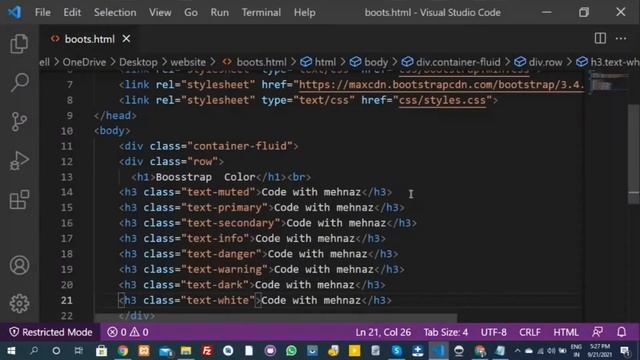Click the feedback icon in status bar
Image resolution: width=640 pixels, height=360 pixels.
pos(598,332)
